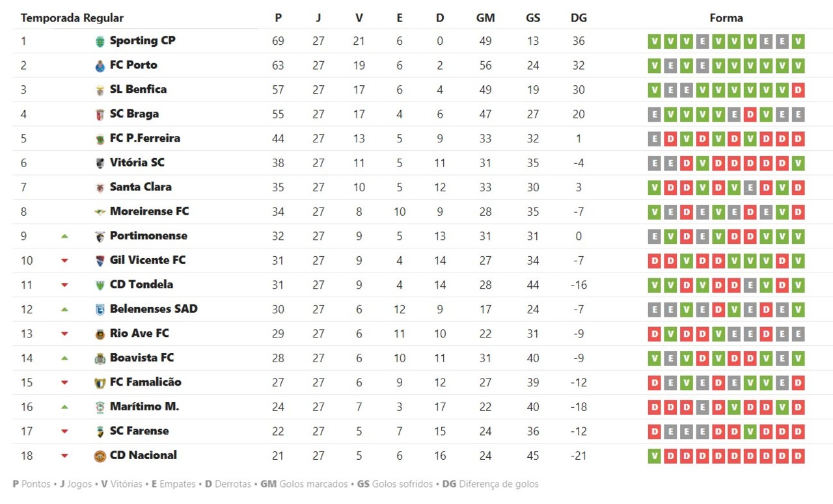Click the Boavista FC club crest
This screenshot has width=833, height=504.
pyautogui.click(x=100, y=358)
